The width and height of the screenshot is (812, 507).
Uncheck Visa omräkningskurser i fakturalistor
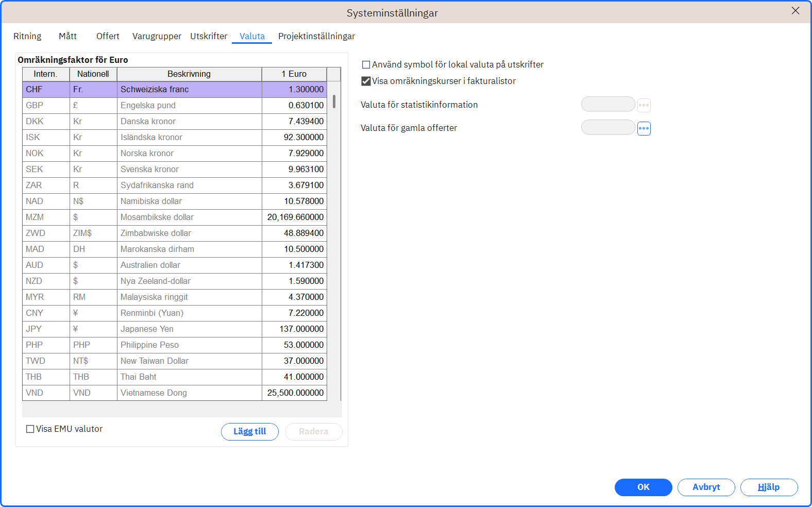pyautogui.click(x=366, y=81)
